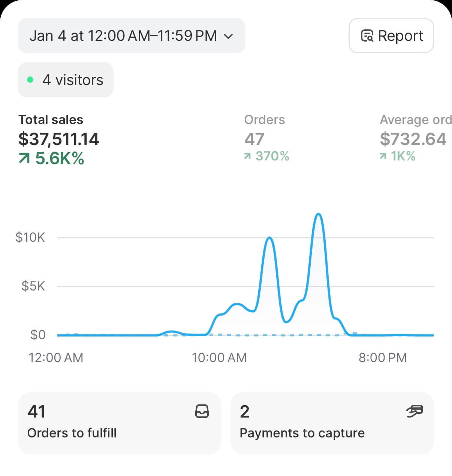The image size is (452, 476).
Task: Open the date range dropdown chevron
Action: pyautogui.click(x=228, y=36)
